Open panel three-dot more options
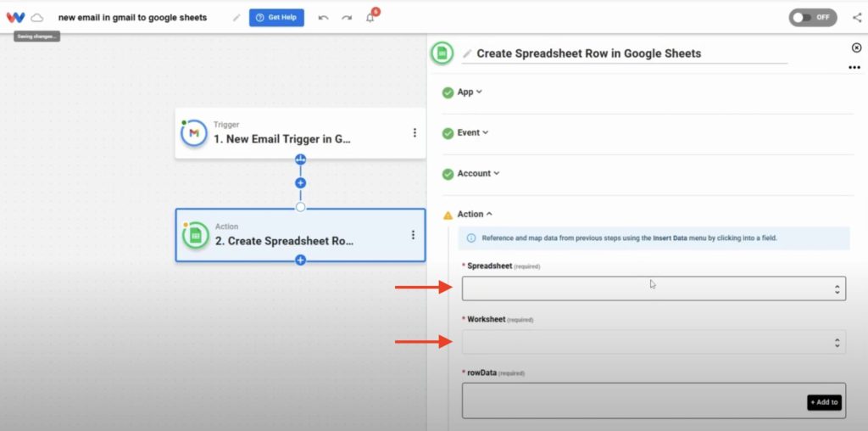 click(854, 68)
